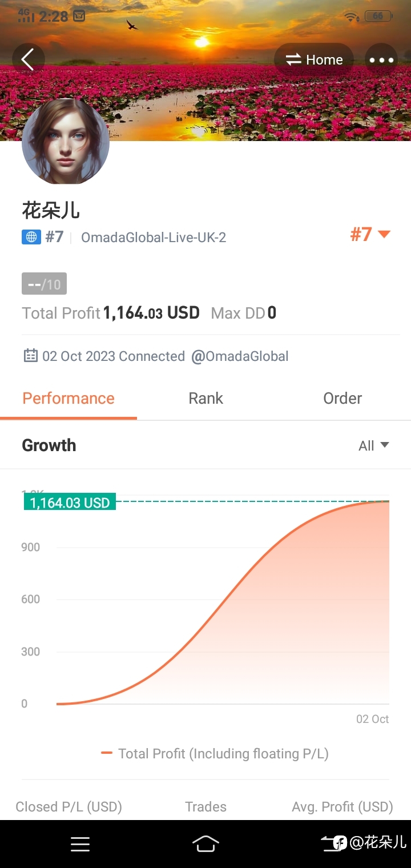Tap the Android home navigation icon

(205, 843)
